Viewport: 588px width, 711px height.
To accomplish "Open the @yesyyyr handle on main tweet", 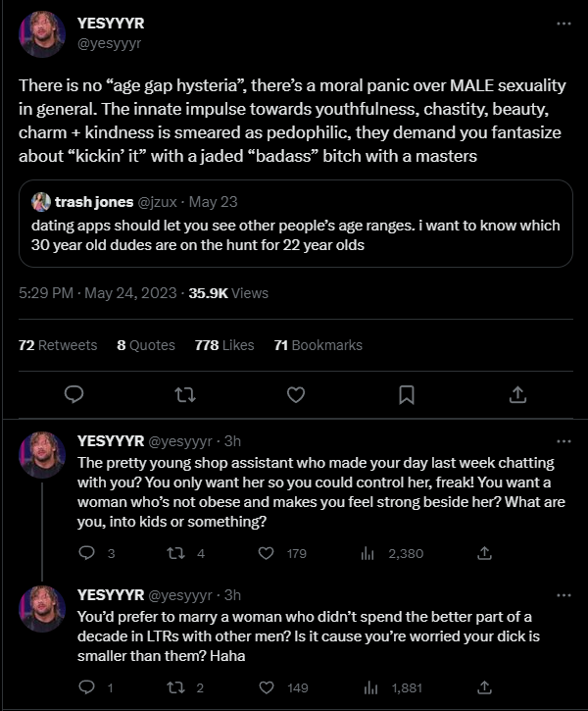I will [x=109, y=43].
